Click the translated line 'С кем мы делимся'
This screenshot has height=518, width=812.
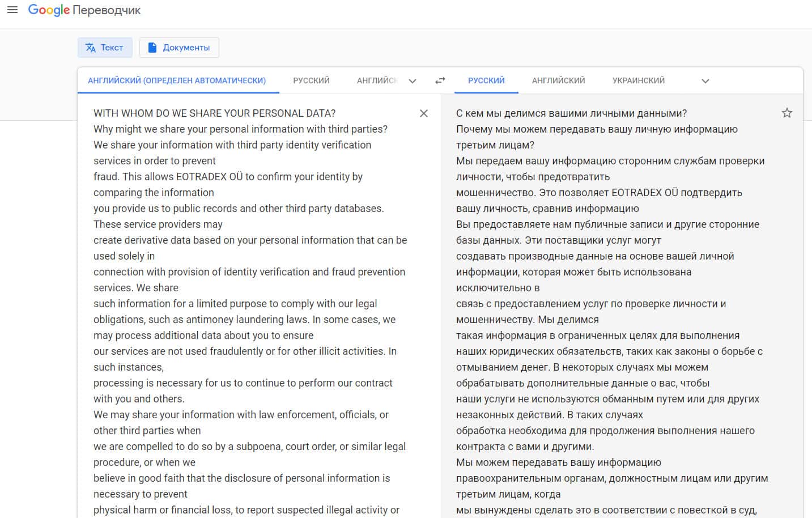pyautogui.click(x=571, y=113)
